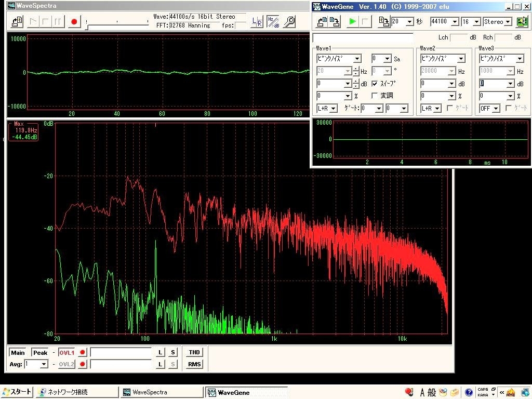
Task: Toggle the Wave2 ゲート gate checkbox
Action: pyautogui.click(x=450, y=108)
